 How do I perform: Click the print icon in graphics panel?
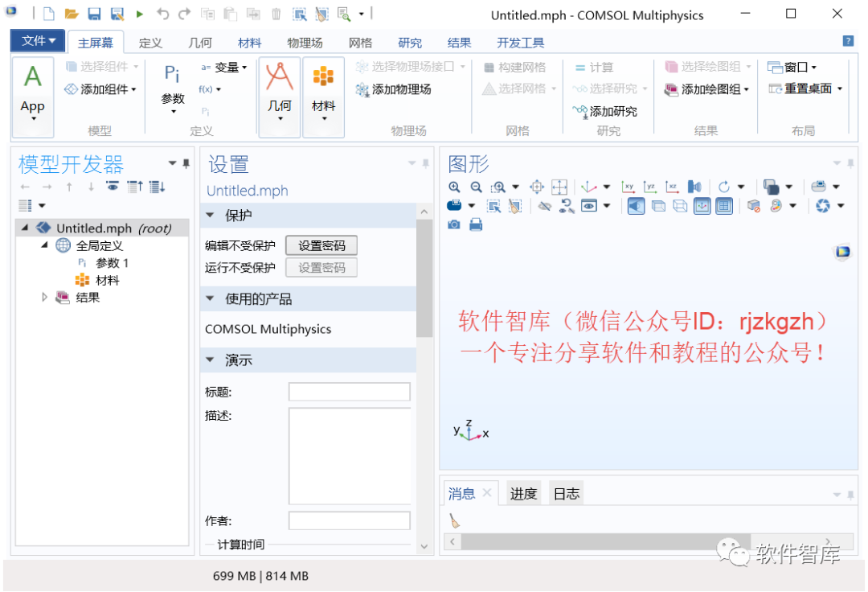click(x=476, y=224)
